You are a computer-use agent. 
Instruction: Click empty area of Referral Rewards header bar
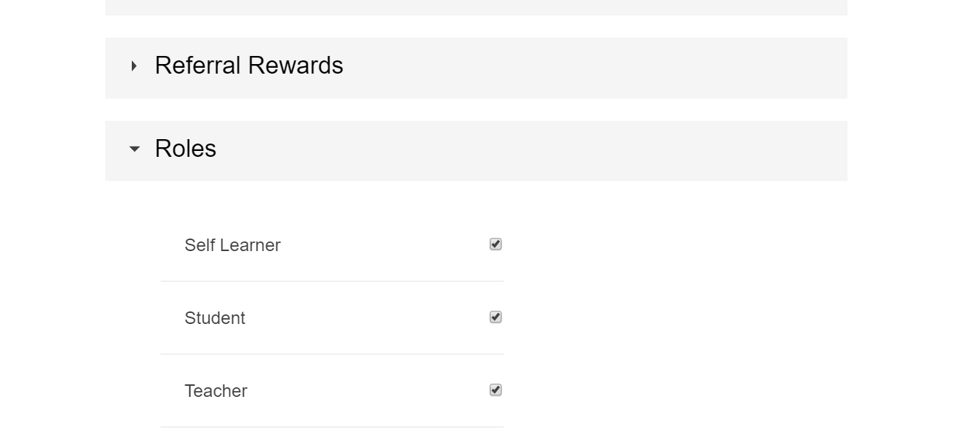pos(589,68)
